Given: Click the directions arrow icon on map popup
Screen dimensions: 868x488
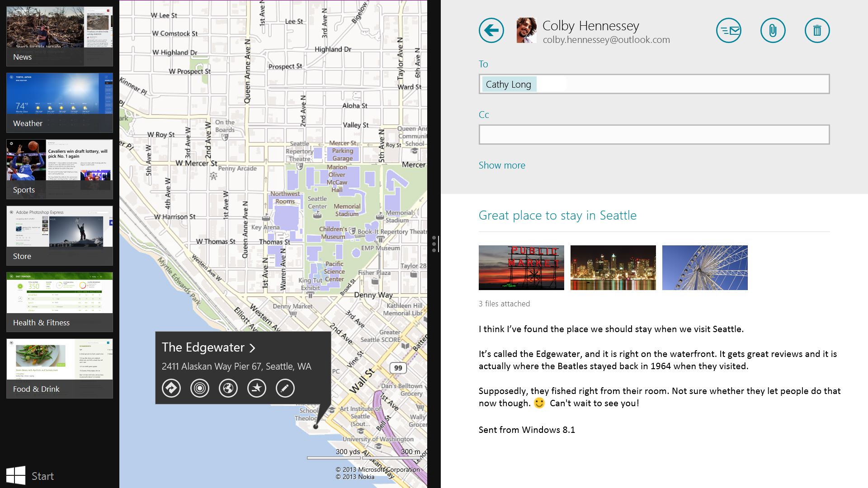Looking at the screenshot, I should pos(171,389).
